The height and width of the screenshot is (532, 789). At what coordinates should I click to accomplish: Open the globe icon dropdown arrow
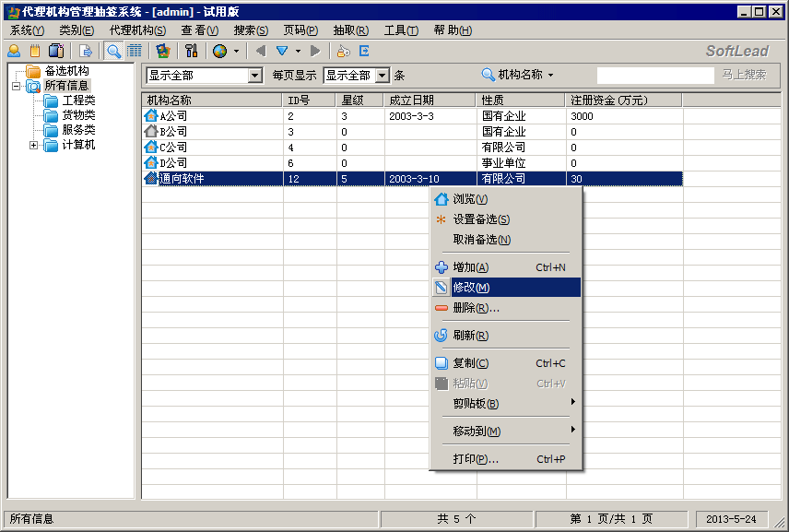click(x=236, y=51)
